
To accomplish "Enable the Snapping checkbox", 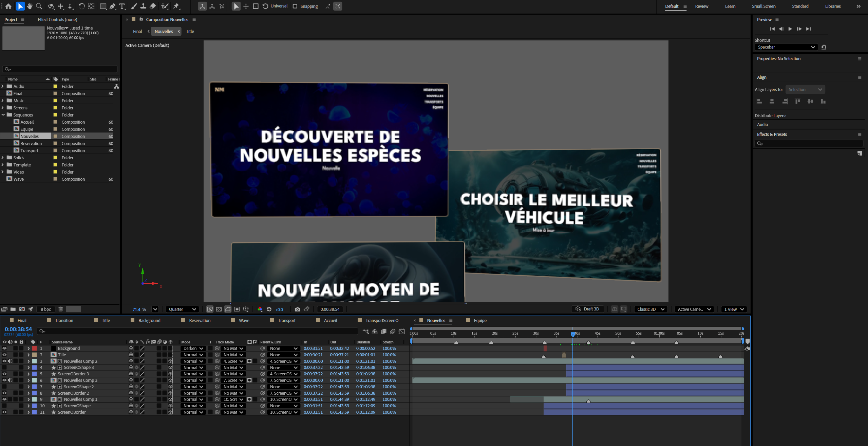I will [295, 6].
